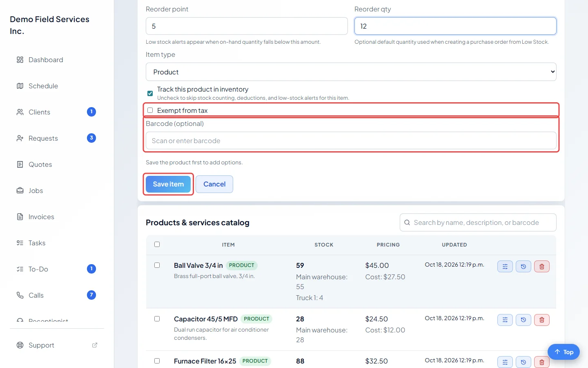Select the Requests person-plus icon
Image resolution: width=588 pixels, height=368 pixels.
pyautogui.click(x=20, y=138)
